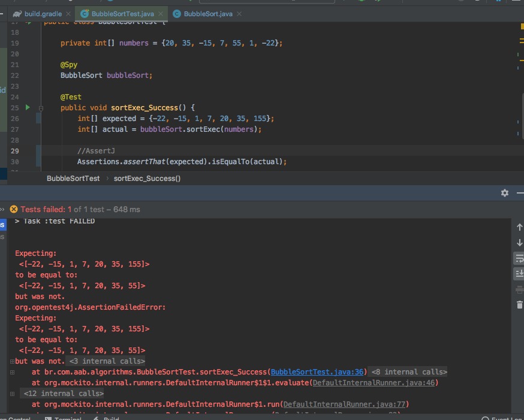This screenshot has width=524, height=420.
Task: Jump down the stack trace
Action: 519,243
